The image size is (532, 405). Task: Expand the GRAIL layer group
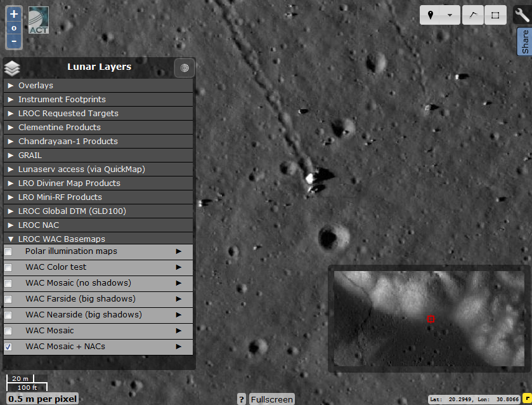pos(98,155)
